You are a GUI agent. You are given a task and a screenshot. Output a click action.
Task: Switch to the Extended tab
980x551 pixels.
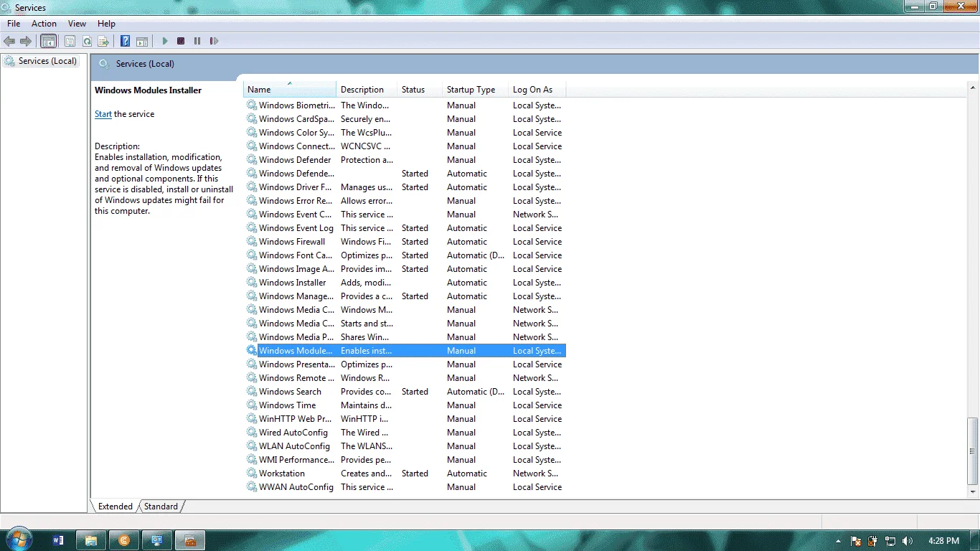pos(116,507)
